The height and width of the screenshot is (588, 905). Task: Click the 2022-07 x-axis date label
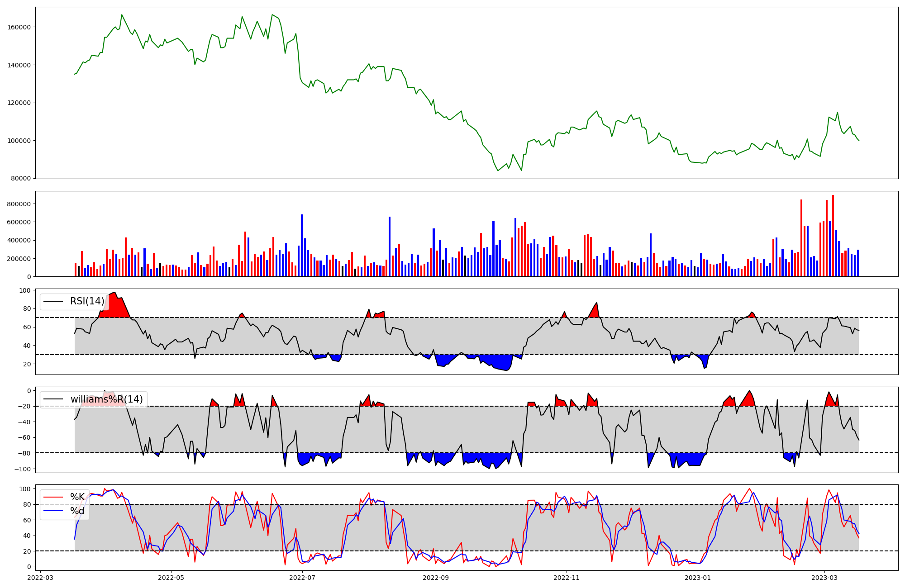coord(302,578)
